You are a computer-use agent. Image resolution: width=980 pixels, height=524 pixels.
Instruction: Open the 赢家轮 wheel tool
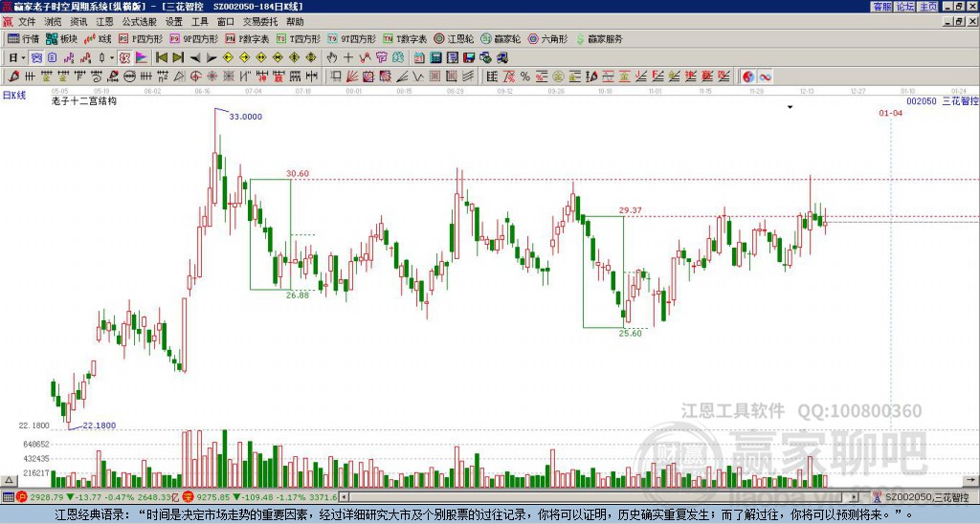[501, 38]
